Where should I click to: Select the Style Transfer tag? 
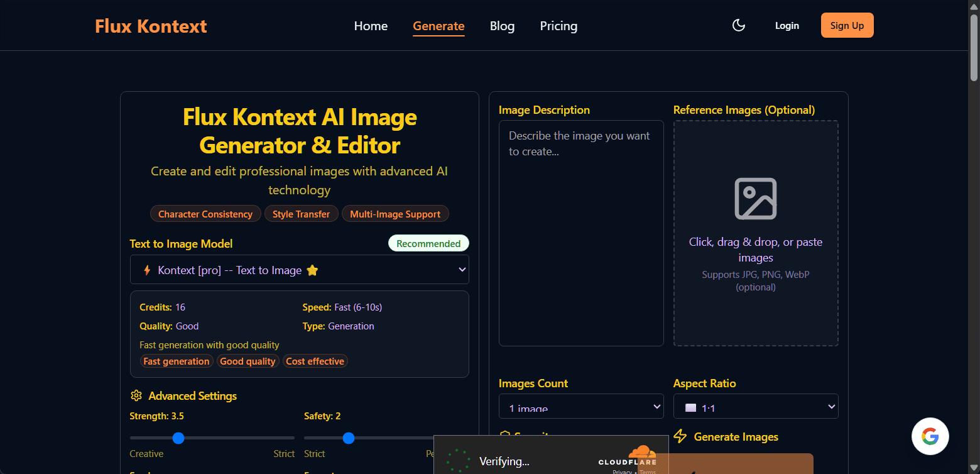click(x=301, y=214)
